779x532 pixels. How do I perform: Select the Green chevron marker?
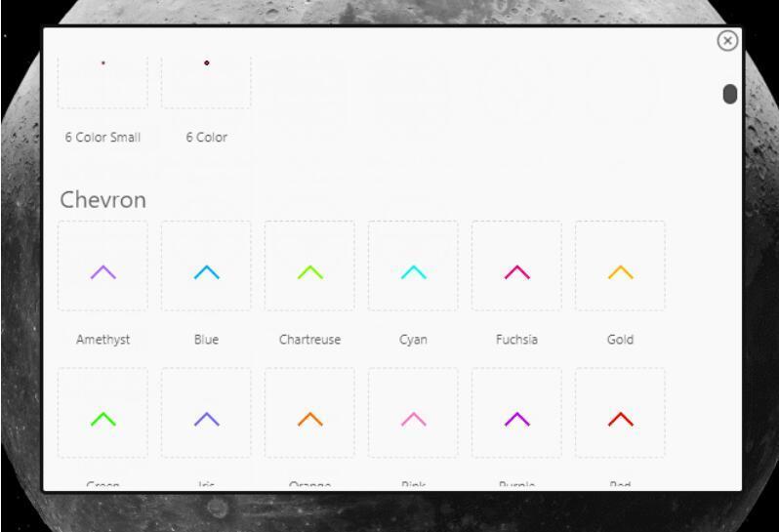[102, 413]
